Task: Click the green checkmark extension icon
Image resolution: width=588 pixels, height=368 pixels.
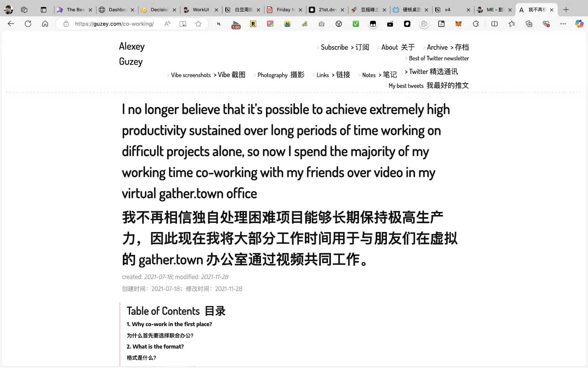Action: click(356, 24)
